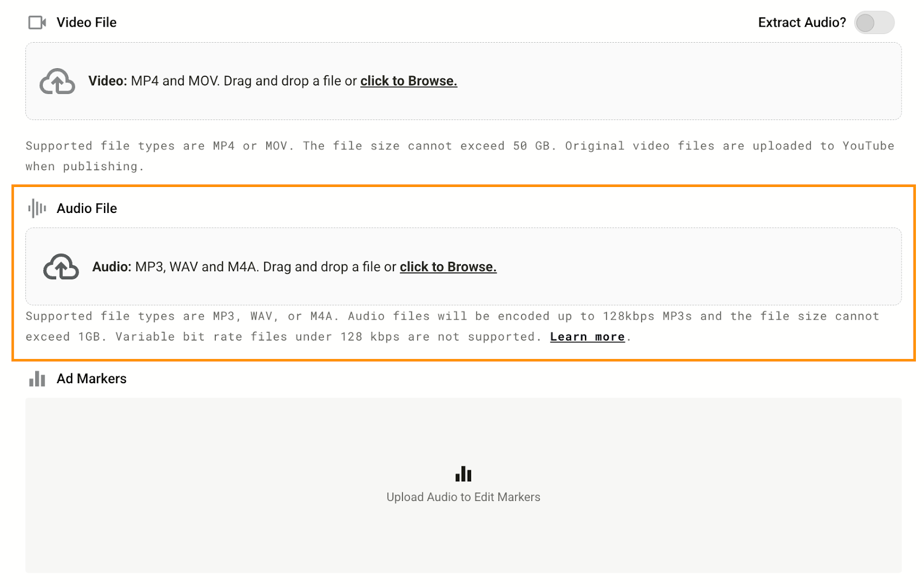Click the audio waveform icon beside Audio File
This screenshot has height=587, width=924.
pos(37,208)
